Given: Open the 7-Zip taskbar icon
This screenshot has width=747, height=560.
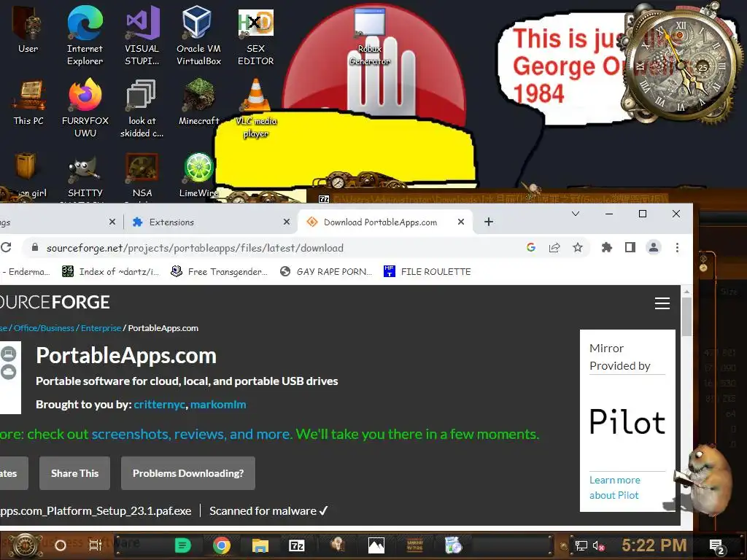Looking at the screenshot, I should coord(297,545).
